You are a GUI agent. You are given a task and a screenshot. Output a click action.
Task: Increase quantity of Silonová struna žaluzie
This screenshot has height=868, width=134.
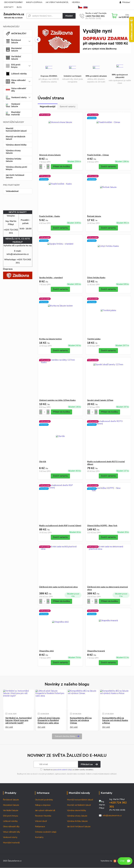(x=48, y=166)
